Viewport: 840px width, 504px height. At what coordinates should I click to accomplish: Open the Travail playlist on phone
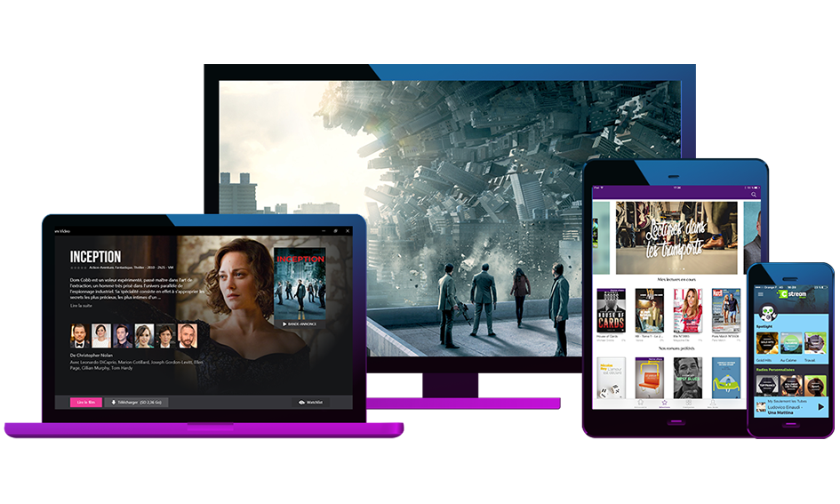815,343
